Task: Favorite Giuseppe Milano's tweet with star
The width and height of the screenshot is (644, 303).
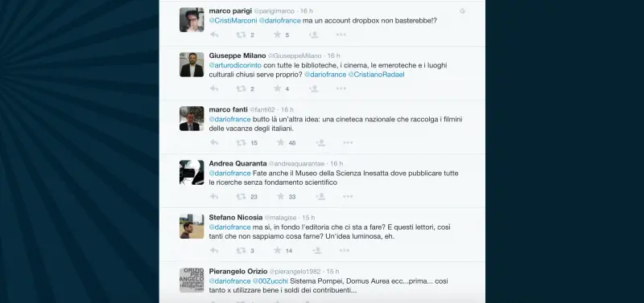Action: point(278,88)
